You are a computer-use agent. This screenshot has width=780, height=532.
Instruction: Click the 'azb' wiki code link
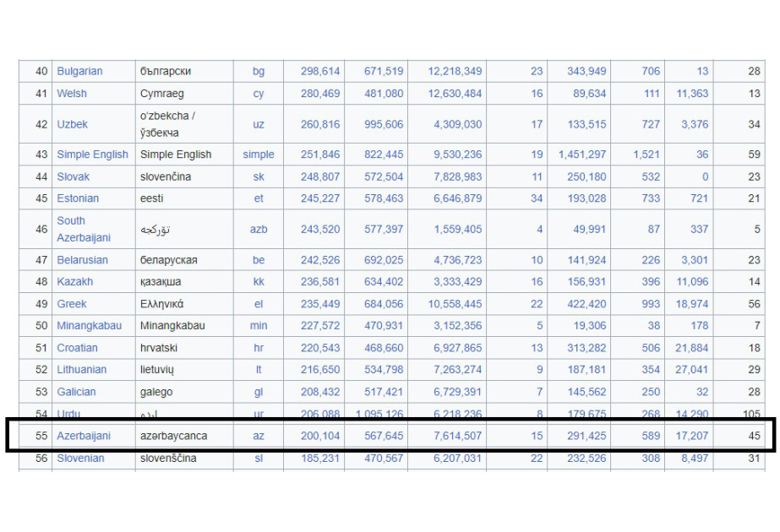tap(259, 229)
